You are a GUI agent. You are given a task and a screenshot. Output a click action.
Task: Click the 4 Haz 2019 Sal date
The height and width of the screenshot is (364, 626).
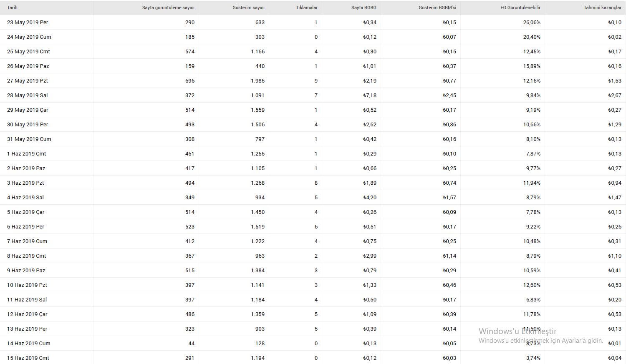[25, 197]
